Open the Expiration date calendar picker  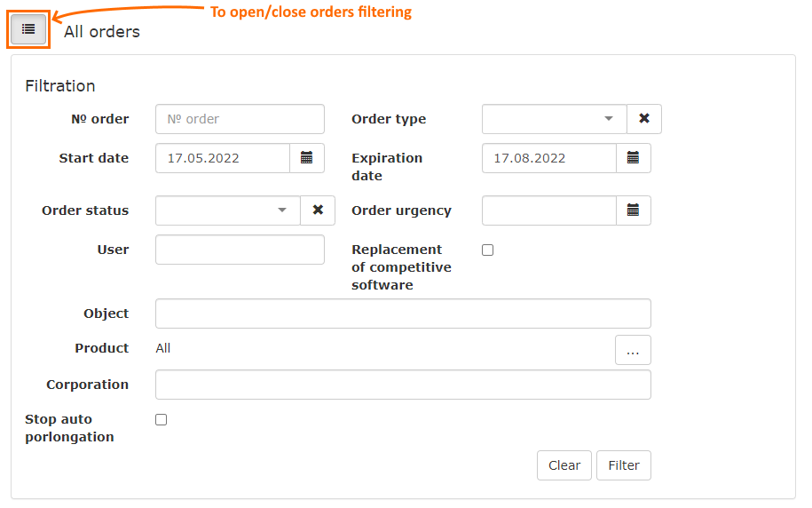[634, 158]
